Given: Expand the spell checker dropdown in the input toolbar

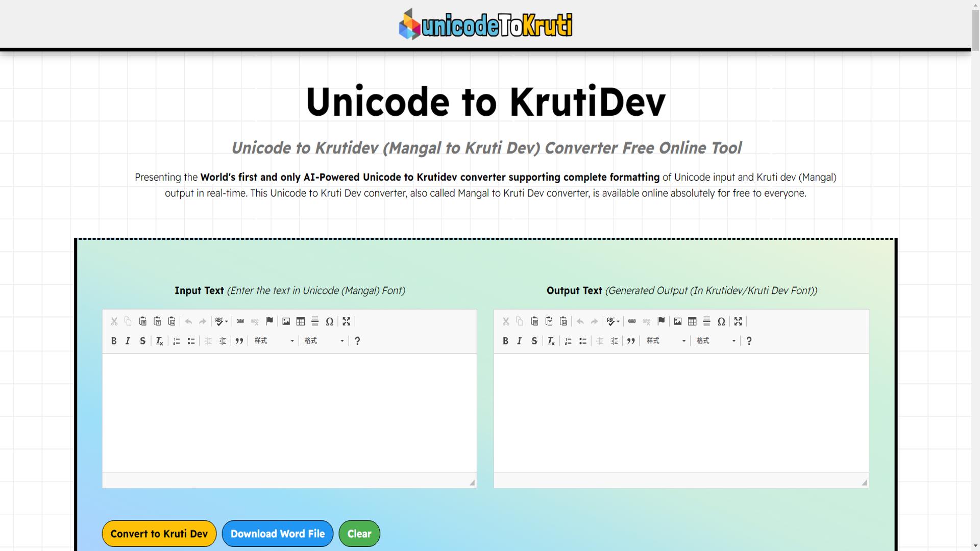Looking at the screenshot, I should tap(226, 321).
